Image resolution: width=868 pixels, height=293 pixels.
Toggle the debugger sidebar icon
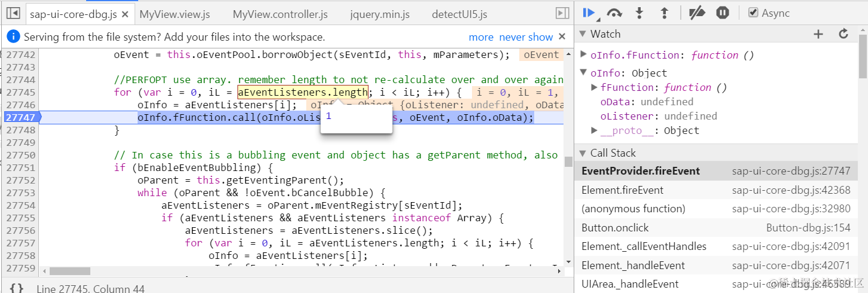(562, 13)
